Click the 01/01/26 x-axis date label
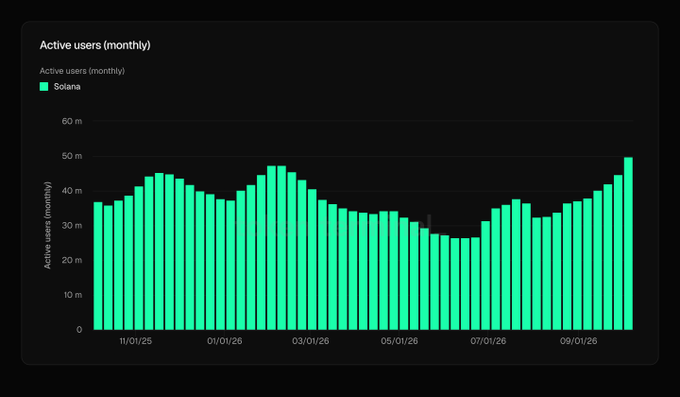The height and width of the screenshot is (397, 680). point(225,341)
